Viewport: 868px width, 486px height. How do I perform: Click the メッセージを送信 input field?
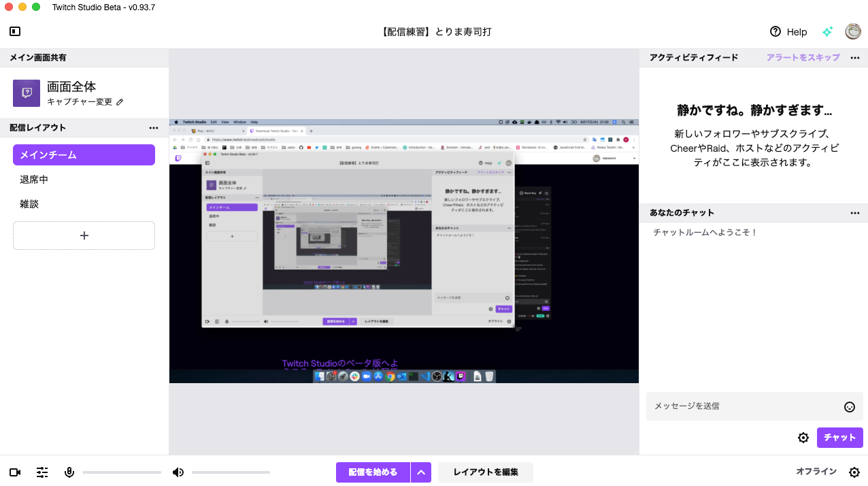tap(754, 406)
